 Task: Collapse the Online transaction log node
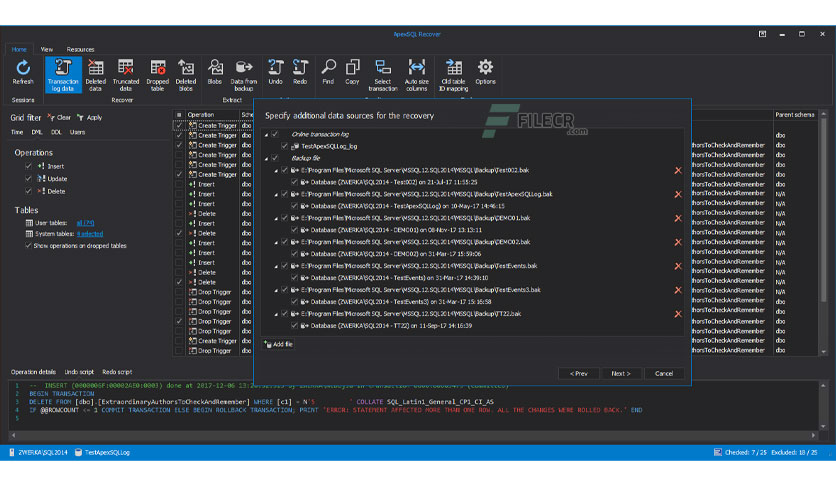point(267,135)
